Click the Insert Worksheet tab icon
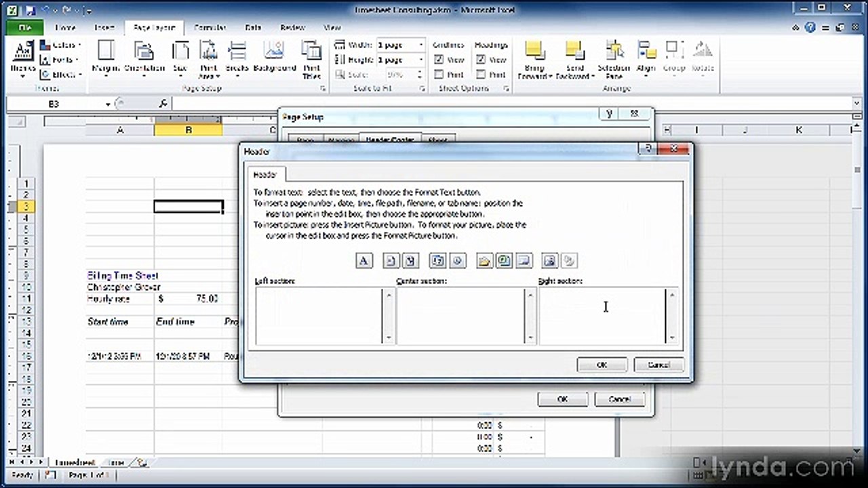 pos(142,463)
